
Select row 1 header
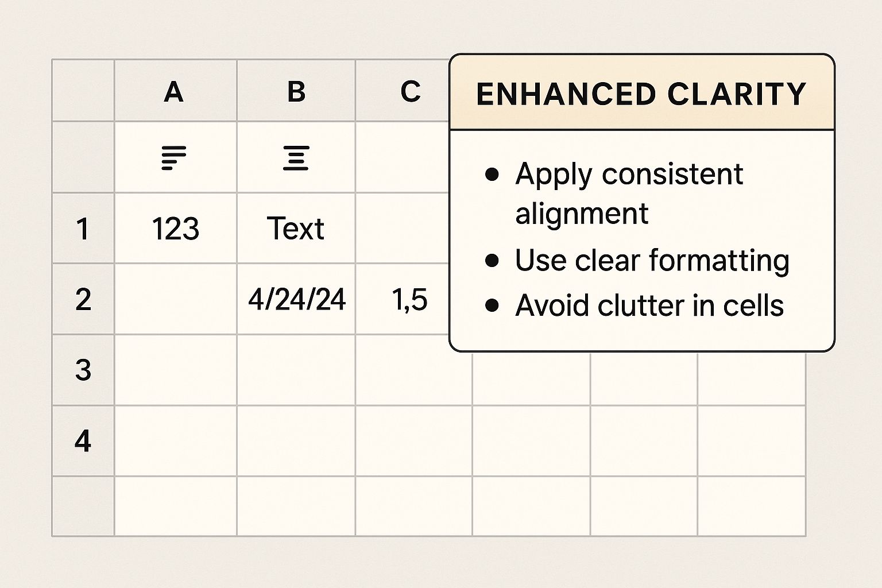coord(83,229)
